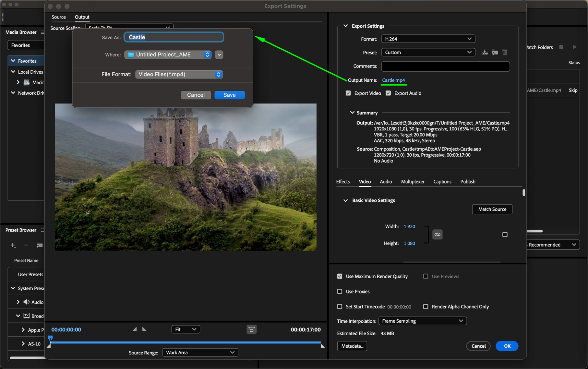Click the blue Save button
The image size is (588, 369).
click(x=229, y=95)
